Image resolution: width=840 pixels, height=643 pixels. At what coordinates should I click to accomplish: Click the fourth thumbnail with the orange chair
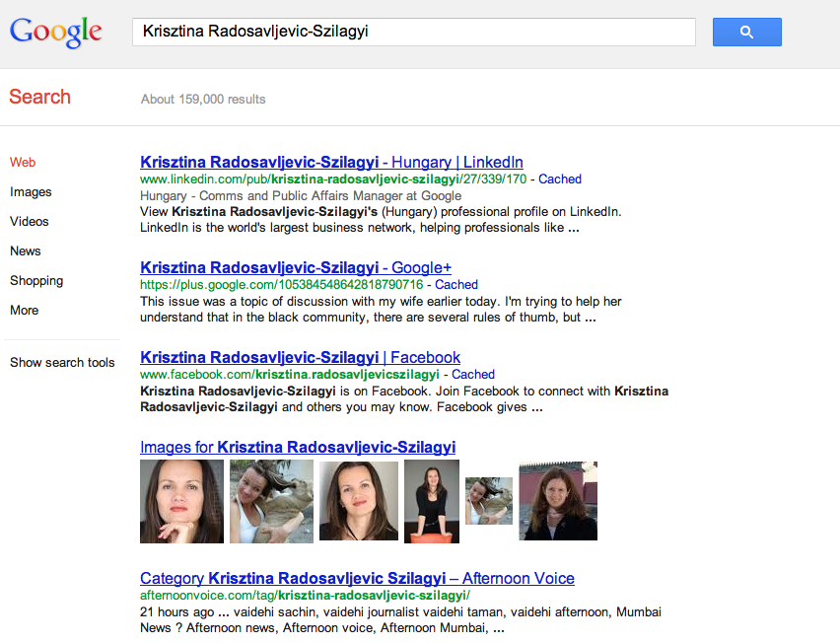[x=432, y=501]
